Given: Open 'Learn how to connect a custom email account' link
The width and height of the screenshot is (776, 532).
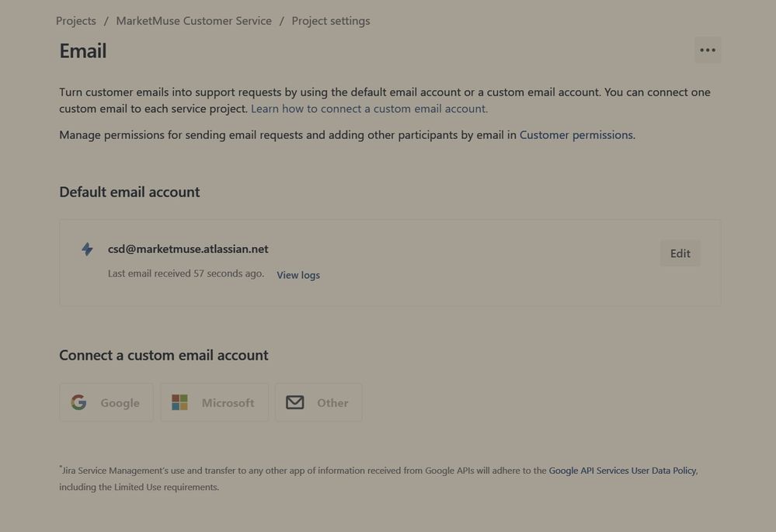Looking at the screenshot, I should click(x=369, y=109).
